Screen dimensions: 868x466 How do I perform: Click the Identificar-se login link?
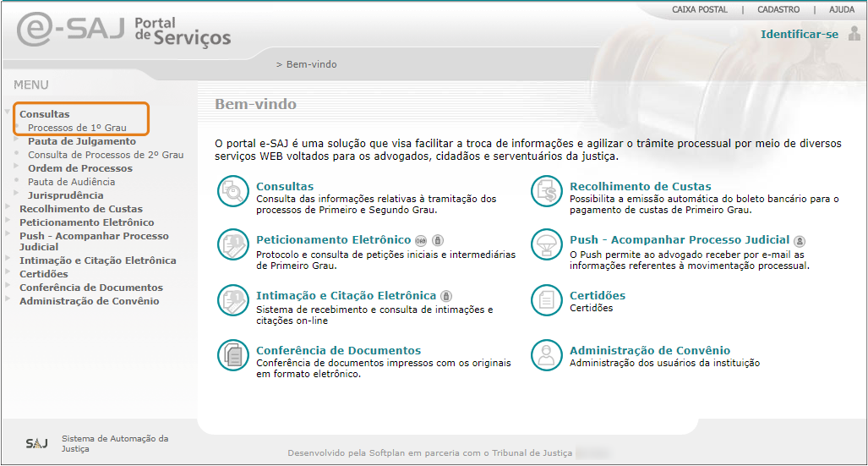[x=800, y=35]
